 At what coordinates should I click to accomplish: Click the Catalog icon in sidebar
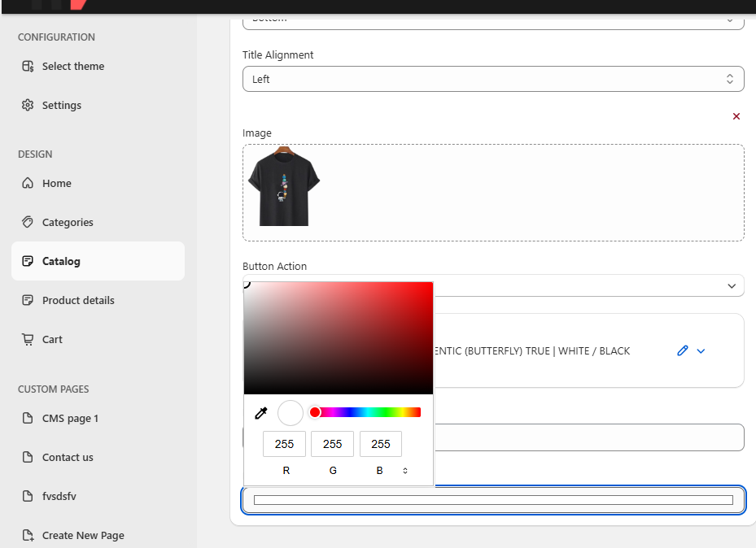[x=28, y=261]
